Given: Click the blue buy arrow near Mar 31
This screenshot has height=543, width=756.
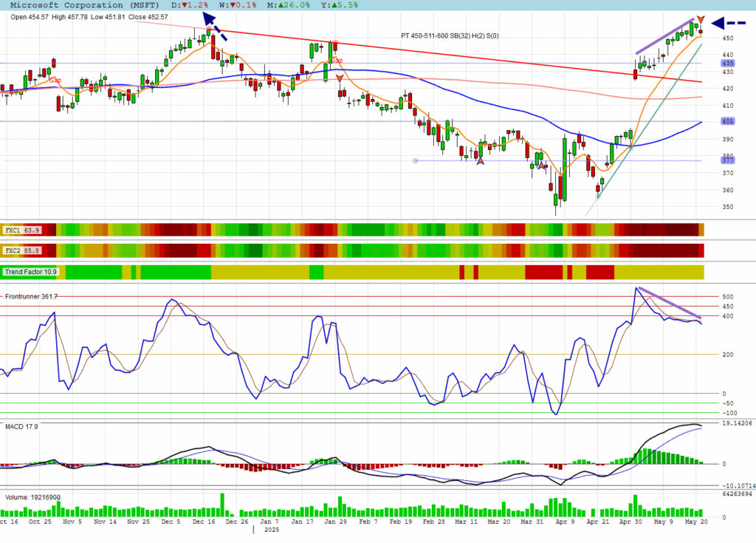Looking at the screenshot, I should coord(541,165).
